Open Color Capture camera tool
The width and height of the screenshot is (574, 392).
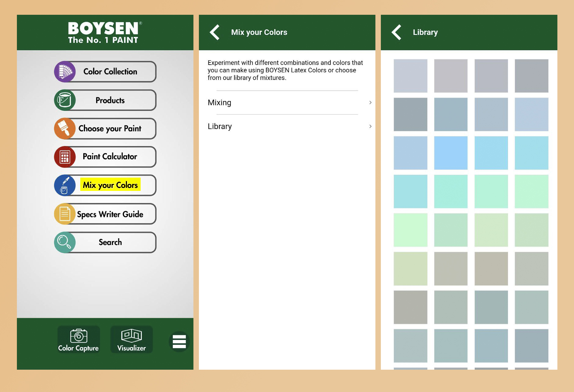coord(78,340)
